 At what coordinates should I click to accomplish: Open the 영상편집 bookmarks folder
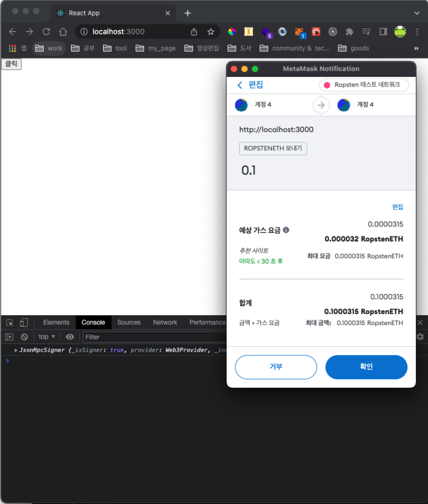pos(202,48)
